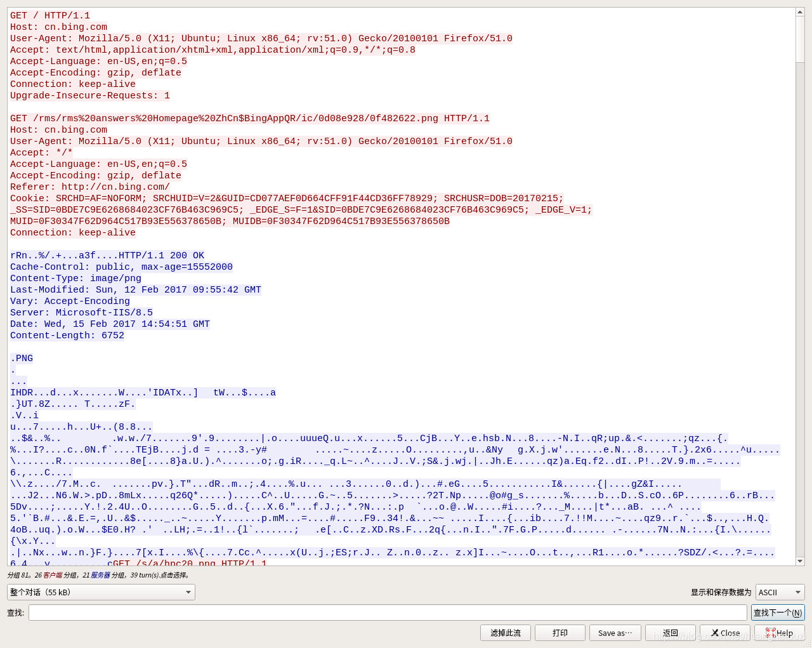Click the 服务器 word in the status line
Viewport: 812px width, 648px height.
pyautogui.click(x=100, y=575)
